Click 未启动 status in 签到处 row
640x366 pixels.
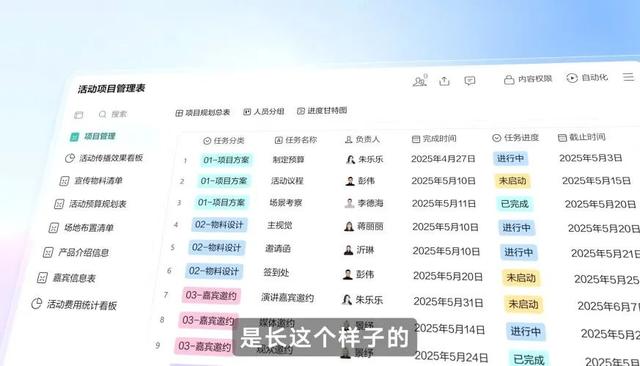(521, 278)
